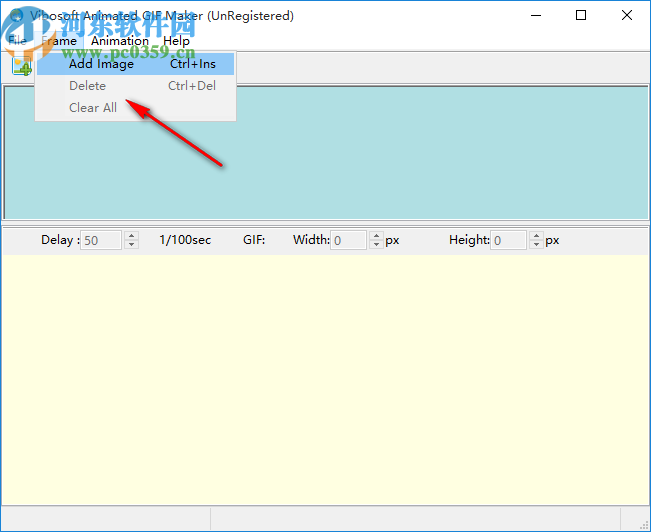The width and height of the screenshot is (651, 532).
Task: Select Clear All in the Frame menu
Action: pyautogui.click(x=135, y=108)
